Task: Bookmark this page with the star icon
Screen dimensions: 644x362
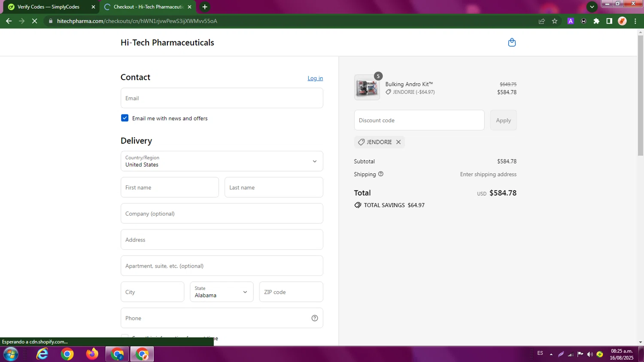Action: 555,21
